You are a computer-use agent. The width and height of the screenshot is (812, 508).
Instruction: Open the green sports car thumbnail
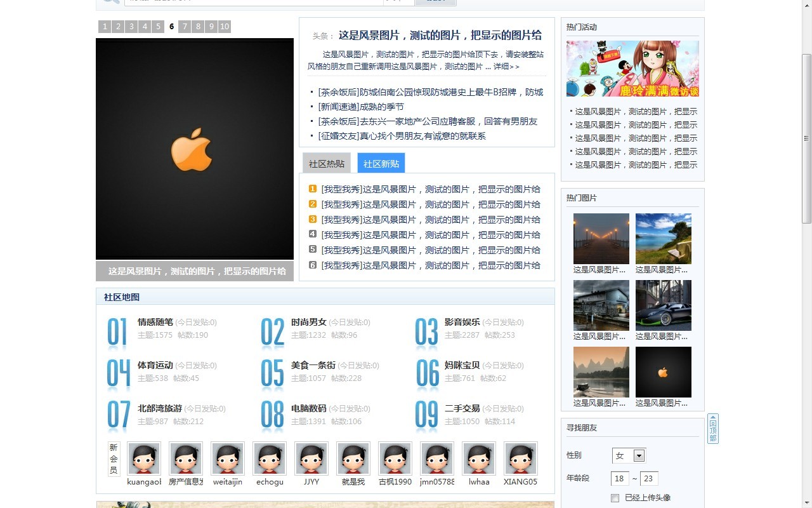664,305
